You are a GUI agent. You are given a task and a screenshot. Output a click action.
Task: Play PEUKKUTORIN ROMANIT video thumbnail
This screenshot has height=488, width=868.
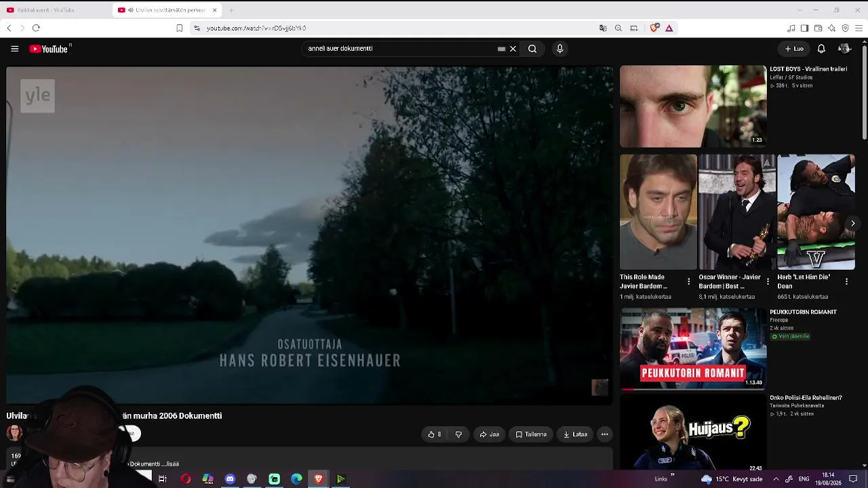click(693, 348)
